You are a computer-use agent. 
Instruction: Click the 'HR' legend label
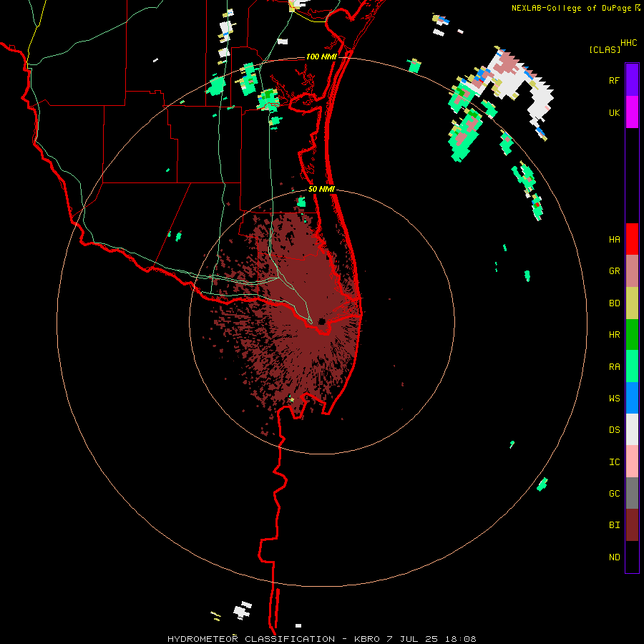[x=614, y=335]
